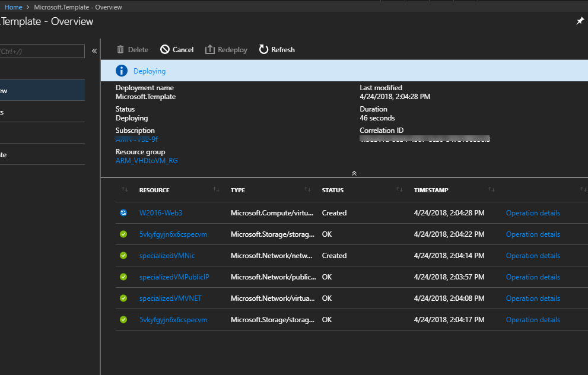
Task: Click the Microsoft.Compute/virtu... type cell
Action: 272,212
